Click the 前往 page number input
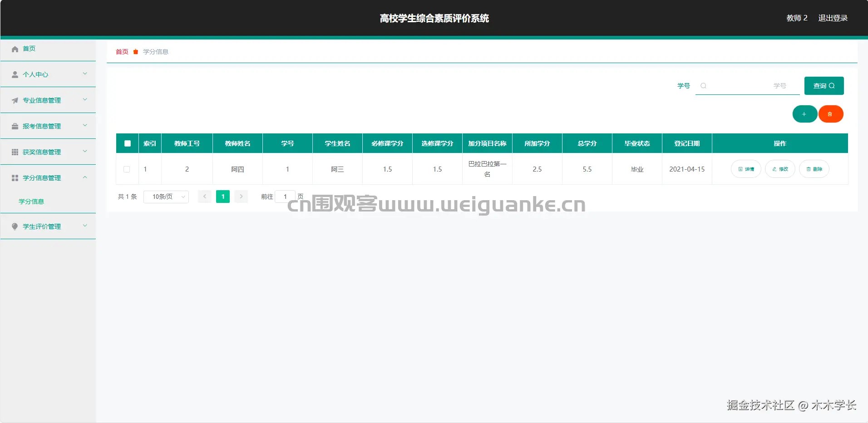The image size is (868, 423). (285, 197)
